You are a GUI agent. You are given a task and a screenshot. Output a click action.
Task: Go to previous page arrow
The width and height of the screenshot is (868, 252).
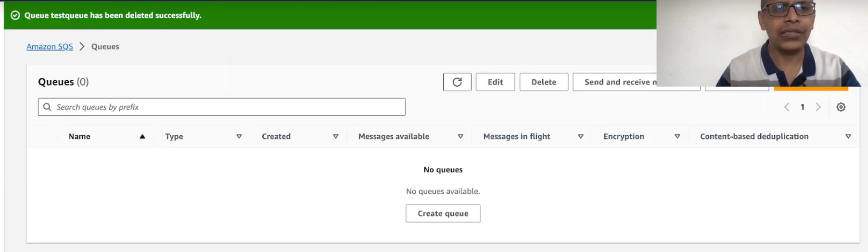(x=787, y=107)
